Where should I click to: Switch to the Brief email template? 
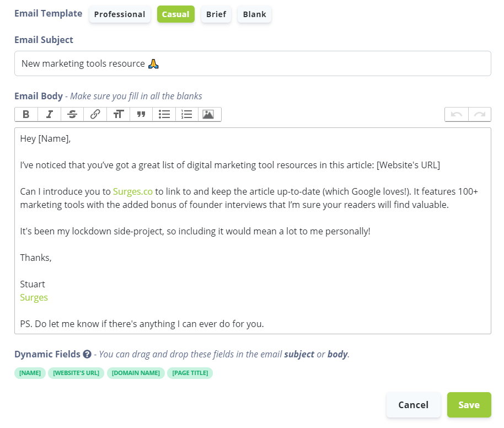tap(216, 14)
